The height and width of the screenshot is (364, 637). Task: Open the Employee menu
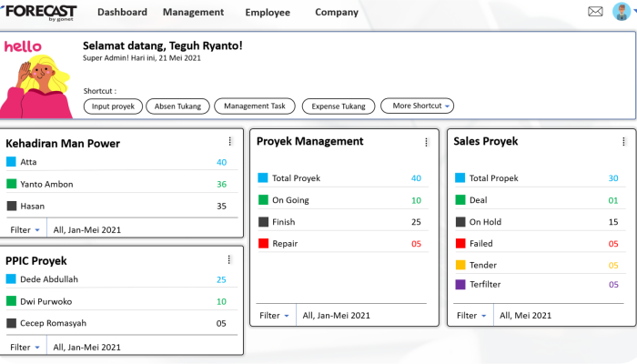click(x=268, y=13)
